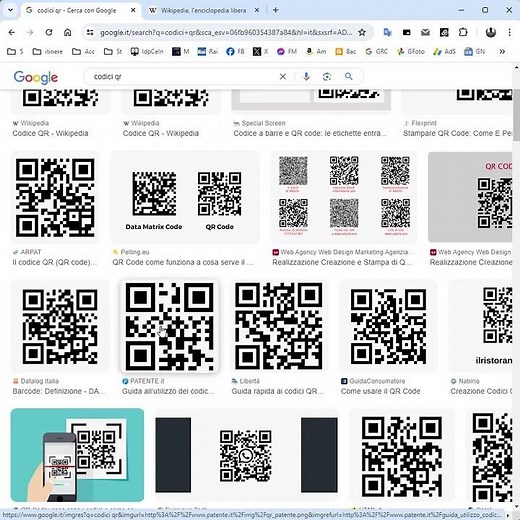This screenshot has height=520, width=520.
Task: Submit search with the magnifier icon
Action: 349,77
